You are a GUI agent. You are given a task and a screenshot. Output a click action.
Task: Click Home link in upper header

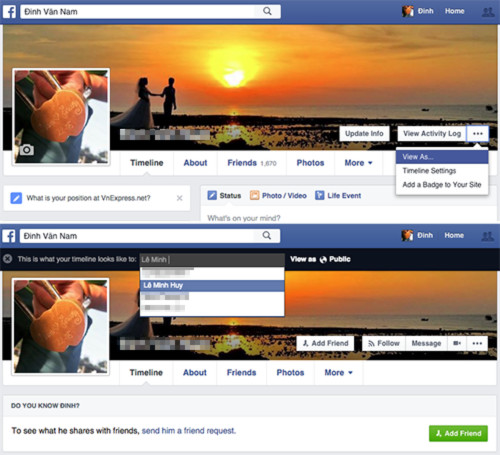pos(455,11)
